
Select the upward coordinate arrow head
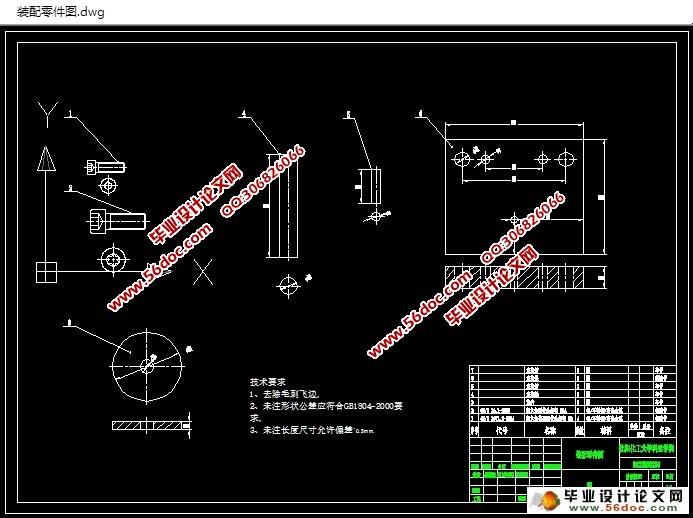coord(45,159)
